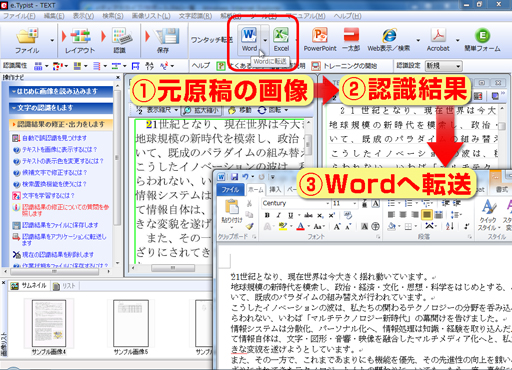Collapse the はじめに画像を読み込みます section

(61, 91)
